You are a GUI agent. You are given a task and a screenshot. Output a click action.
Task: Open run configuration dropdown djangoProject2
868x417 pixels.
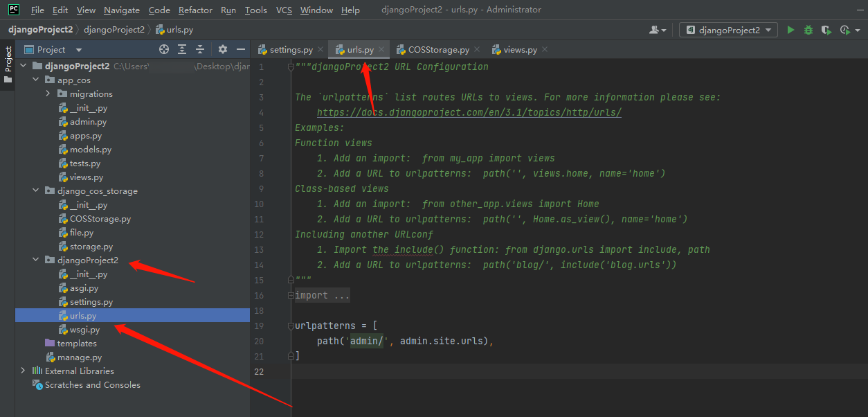pyautogui.click(x=728, y=30)
